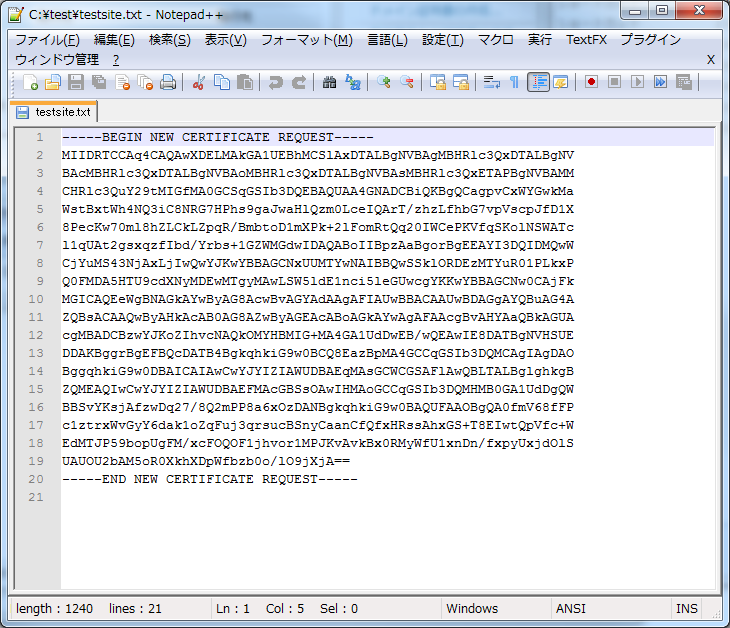The image size is (730, 628).
Task: Click the Stop Recording macro icon
Action: (x=615, y=82)
